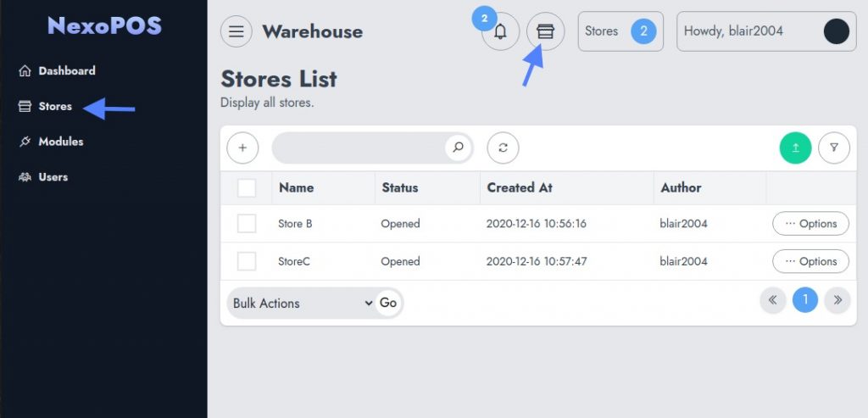Image resolution: width=868 pixels, height=418 pixels.
Task: Refresh the stores list
Action: [x=504, y=148]
